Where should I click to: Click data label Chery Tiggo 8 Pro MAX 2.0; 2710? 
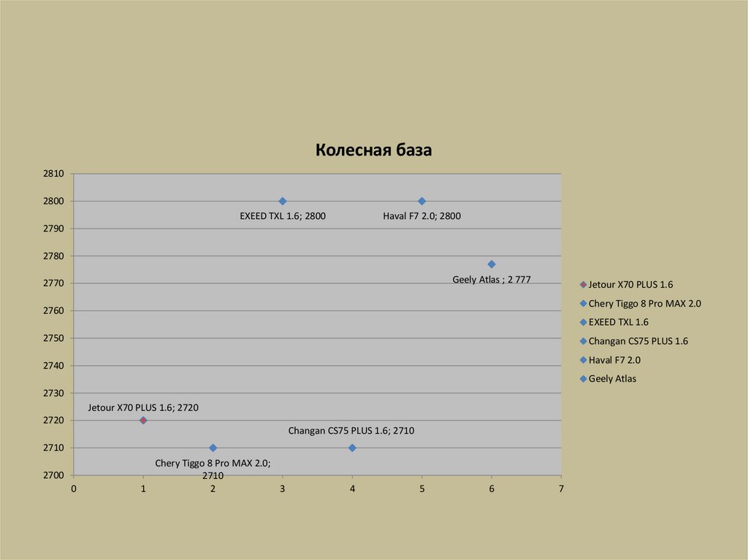coord(213,469)
